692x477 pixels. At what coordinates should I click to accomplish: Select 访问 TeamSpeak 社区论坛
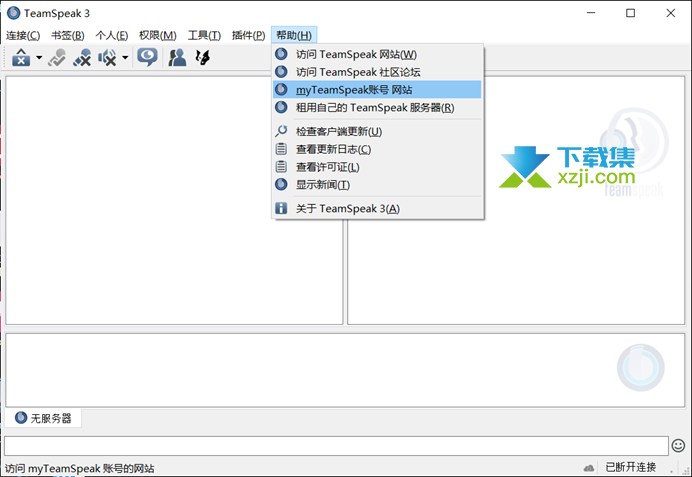click(377, 72)
